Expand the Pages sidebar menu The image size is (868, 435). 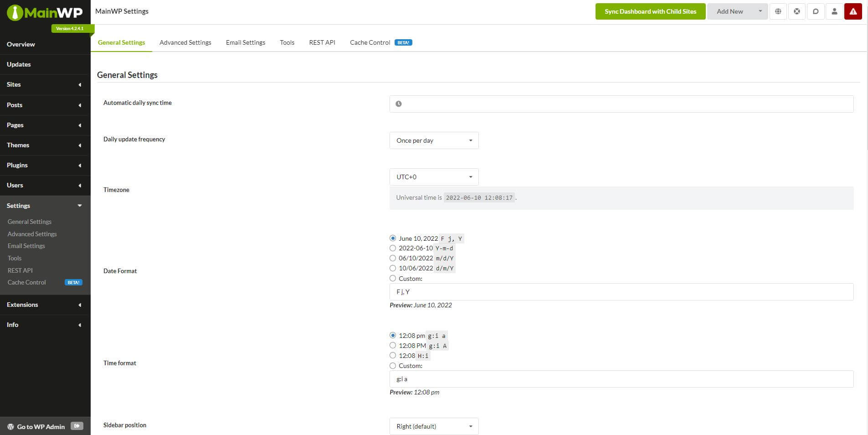tap(45, 125)
